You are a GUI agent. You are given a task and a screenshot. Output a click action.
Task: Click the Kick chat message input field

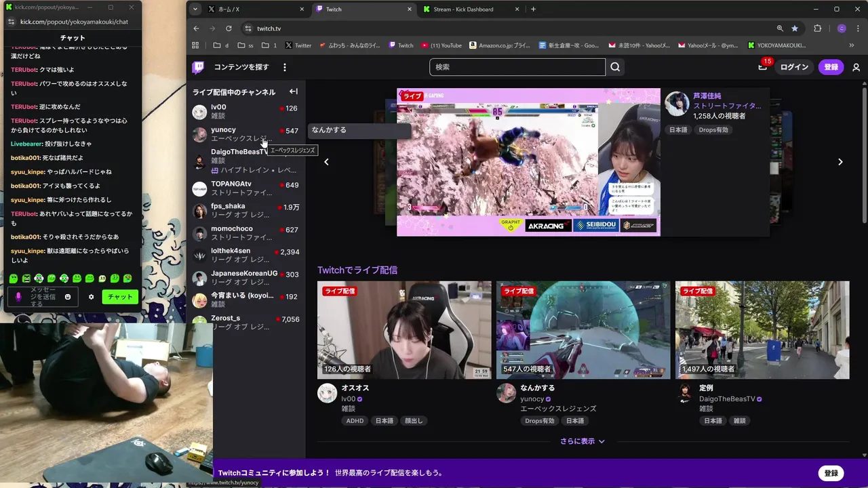pos(41,297)
